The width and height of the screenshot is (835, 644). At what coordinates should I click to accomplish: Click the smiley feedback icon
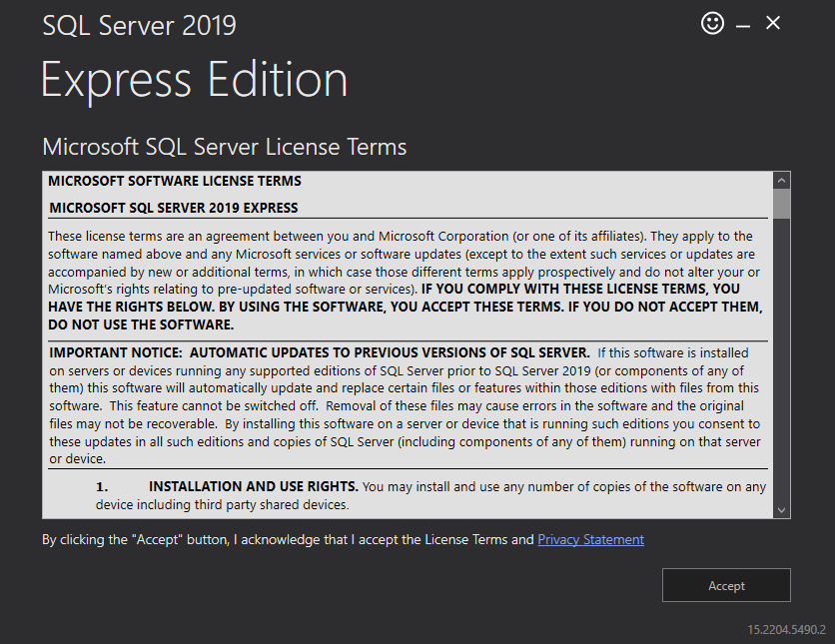(712, 23)
